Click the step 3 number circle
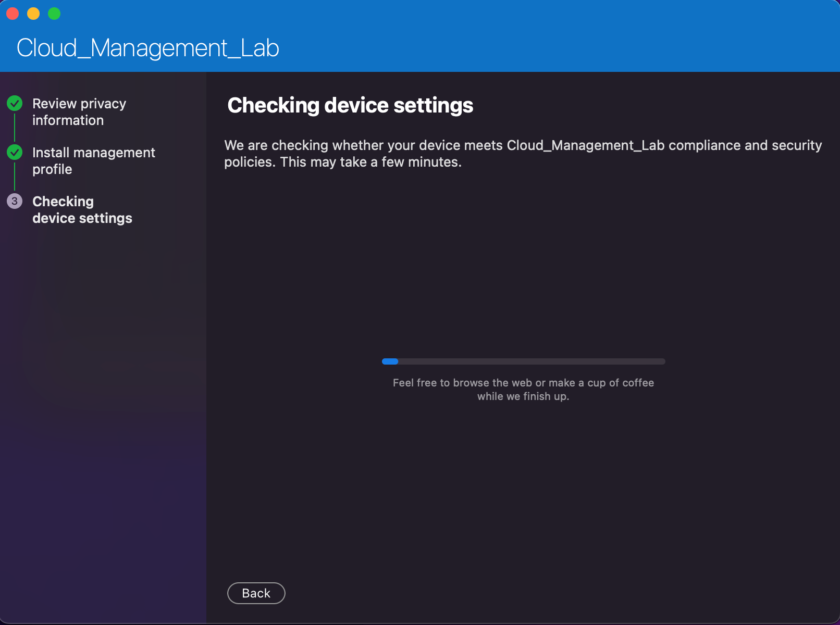This screenshot has width=840, height=625. [15, 201]
